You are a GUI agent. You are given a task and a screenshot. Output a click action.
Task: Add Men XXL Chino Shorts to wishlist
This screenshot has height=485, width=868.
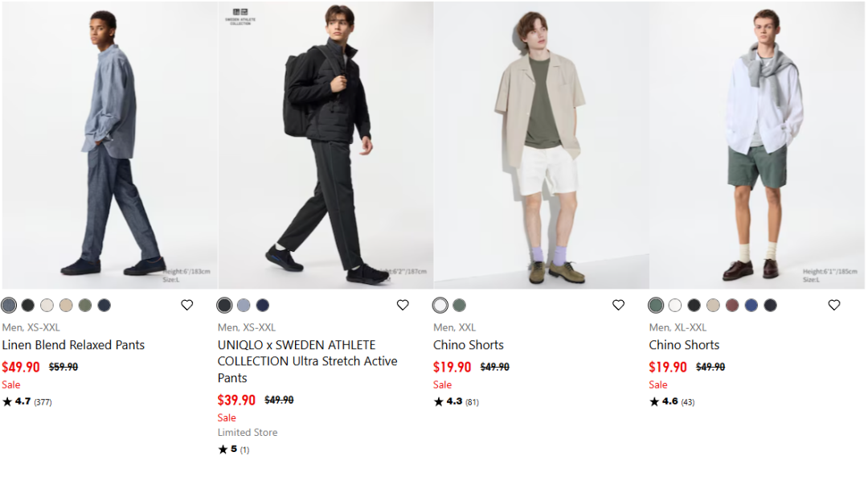[x=618, y=305]
